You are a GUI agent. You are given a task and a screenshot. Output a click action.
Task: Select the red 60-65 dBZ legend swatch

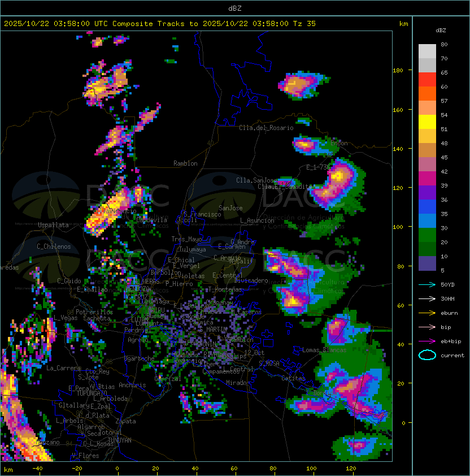pyautogui.click(x=427, y=80)
